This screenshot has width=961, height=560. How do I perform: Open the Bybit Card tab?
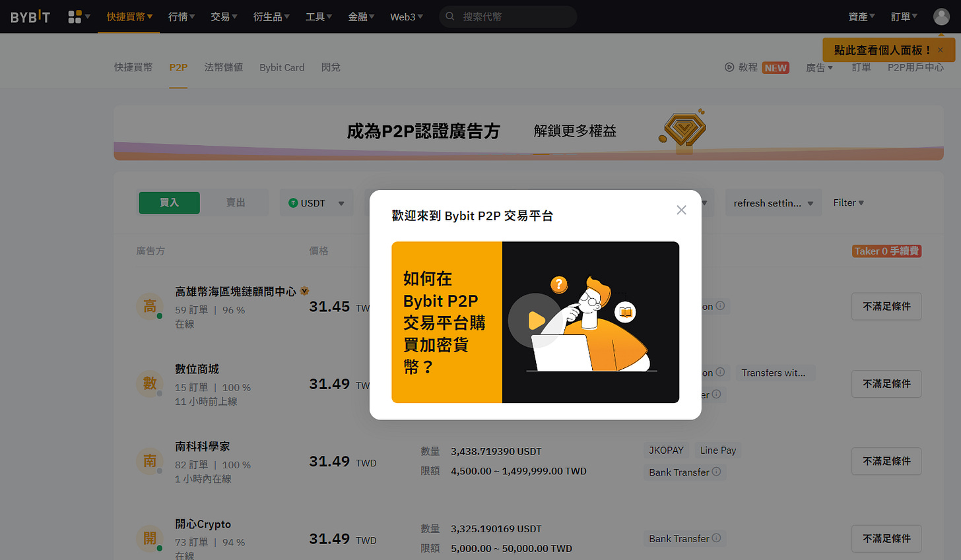tap(282, 67)
